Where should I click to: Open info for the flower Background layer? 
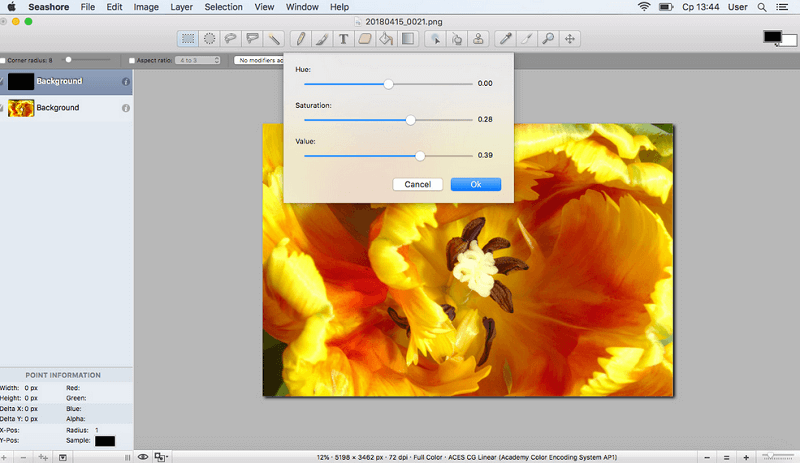tap(126, 107)
